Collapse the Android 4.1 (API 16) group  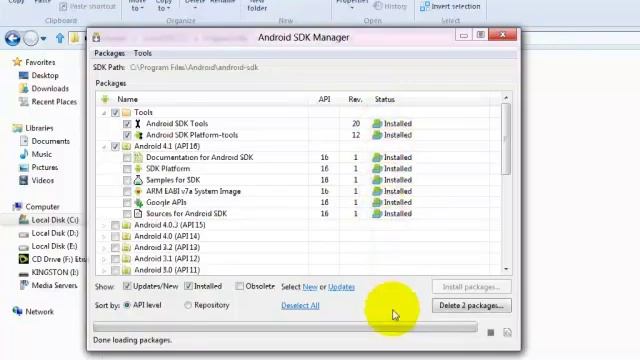click(x=104, y=147)
